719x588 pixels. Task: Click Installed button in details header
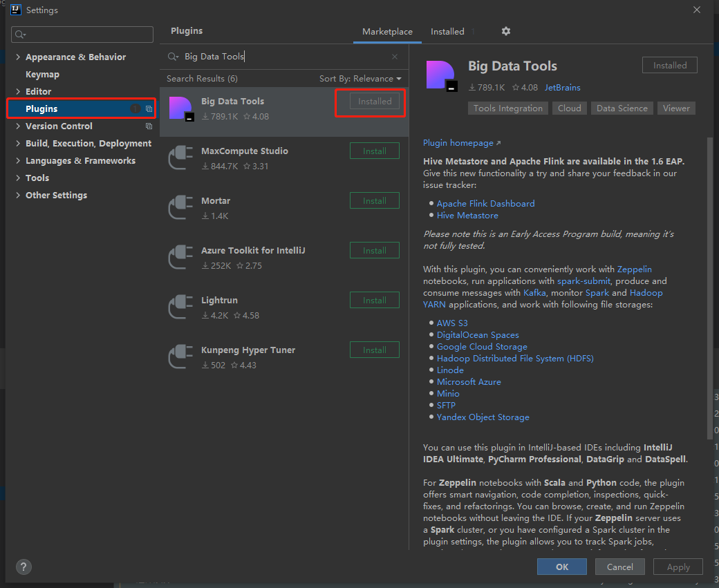point(669,65)
